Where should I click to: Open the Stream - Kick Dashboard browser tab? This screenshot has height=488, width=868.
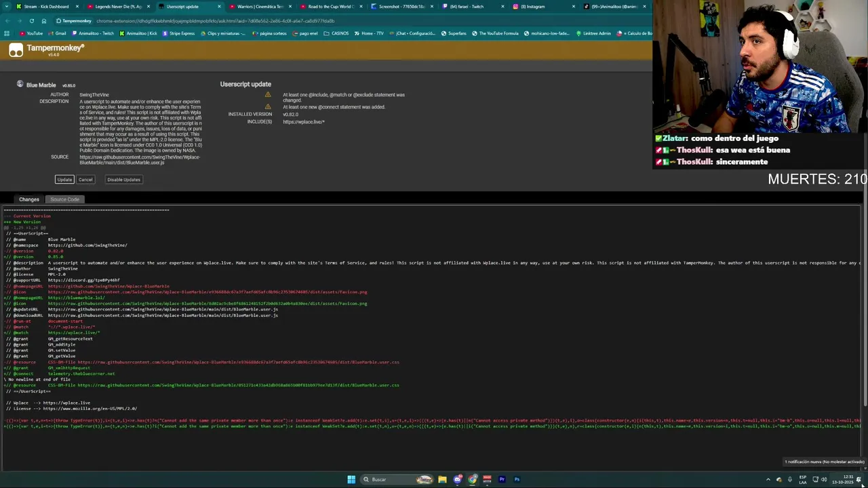pos(46,7)
